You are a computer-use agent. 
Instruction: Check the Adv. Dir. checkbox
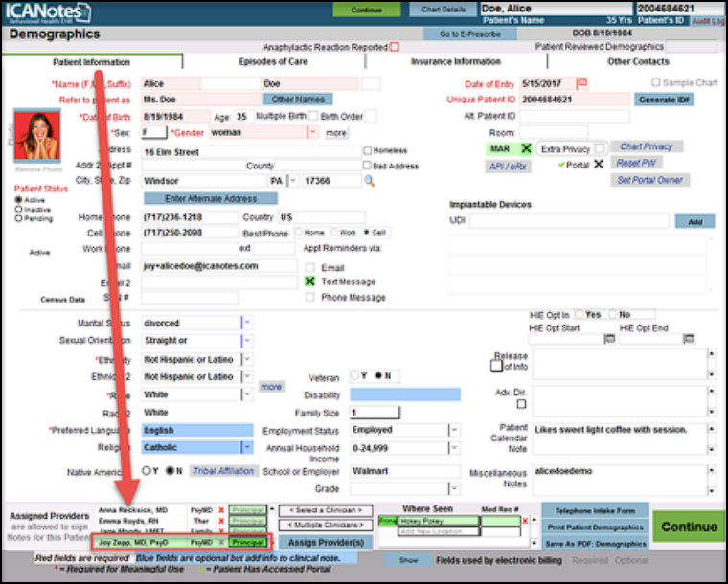tap(521, 404)
